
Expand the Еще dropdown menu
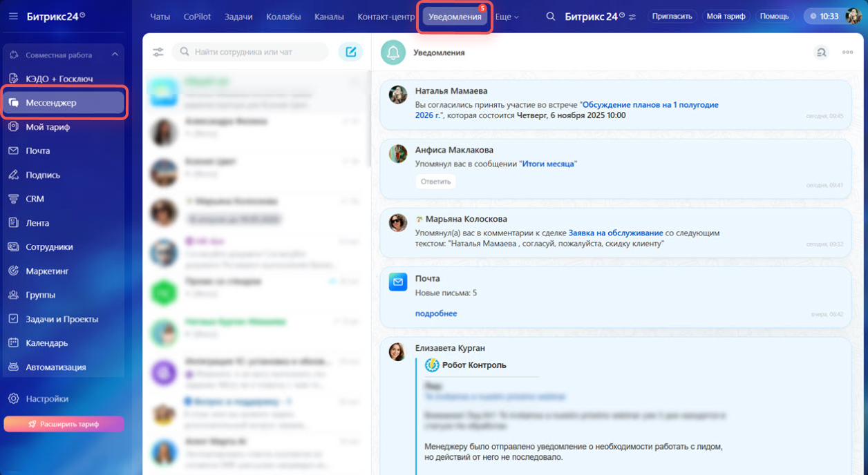(x=507, y=17)
